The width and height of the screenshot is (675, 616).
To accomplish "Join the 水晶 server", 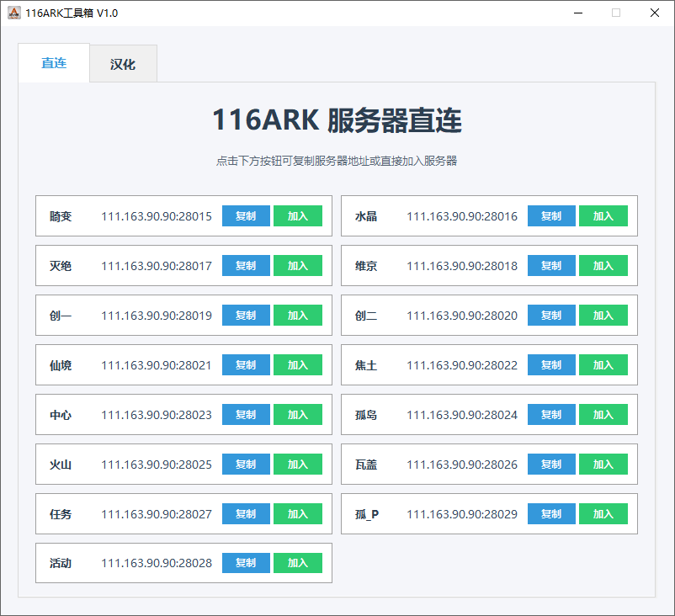I will 603,216.
